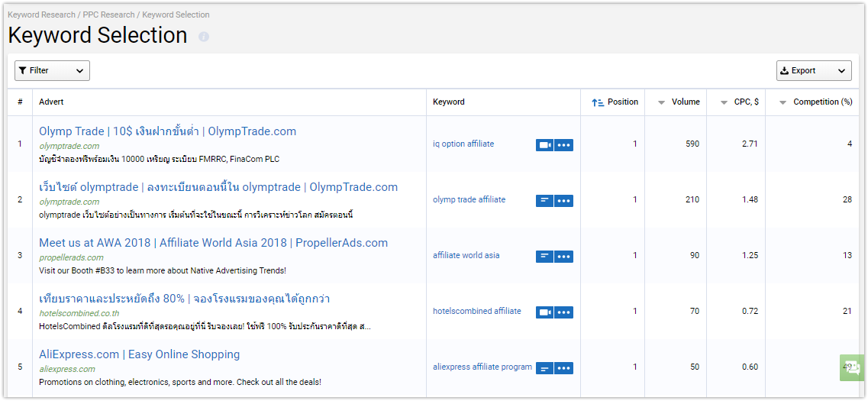The width and height of the screenshot is (868, 401).
Task: Open more options for iq option affiliate
Action: click(563, 145)
